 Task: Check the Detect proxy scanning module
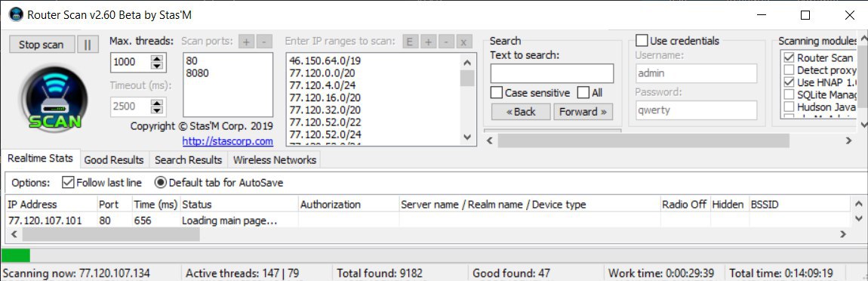click(x=789, y=69)
